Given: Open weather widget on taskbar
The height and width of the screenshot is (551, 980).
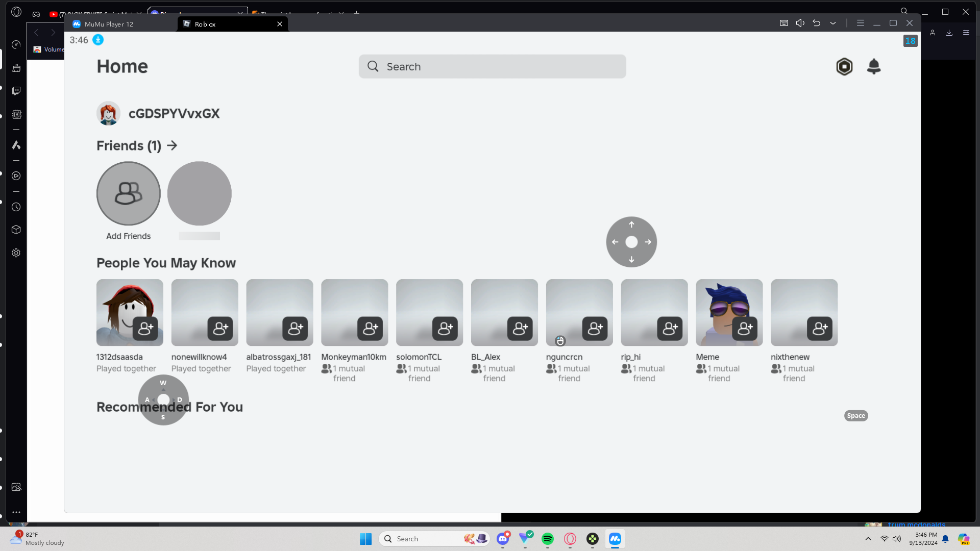Looking at the screenshot, I should point(37,539).
